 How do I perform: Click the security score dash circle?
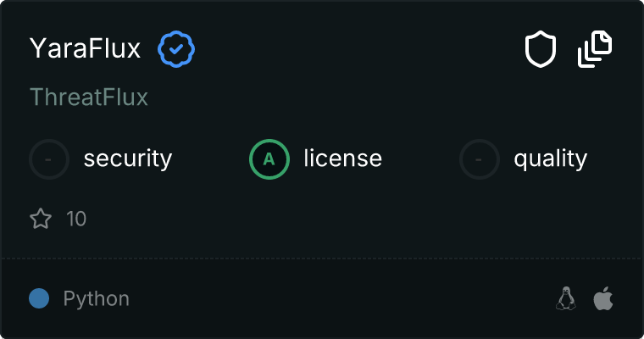pos(49,158)
